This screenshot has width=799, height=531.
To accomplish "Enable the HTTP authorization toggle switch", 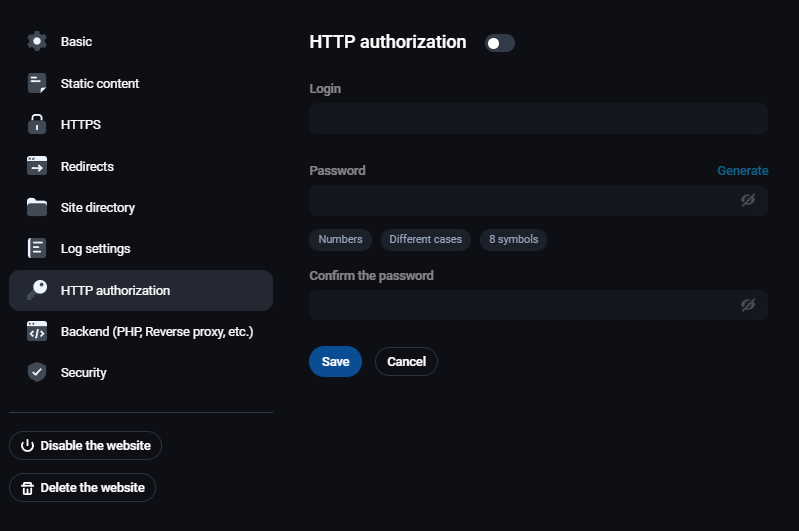I will pos(499,43).
